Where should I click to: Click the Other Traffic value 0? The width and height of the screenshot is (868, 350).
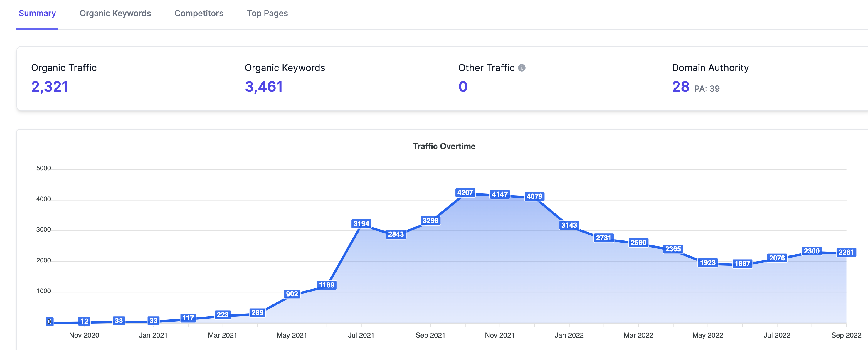[x=463, y=87]
